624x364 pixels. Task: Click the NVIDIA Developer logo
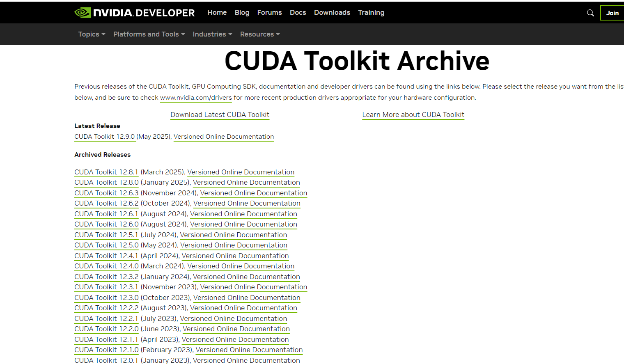coord(135,13)
